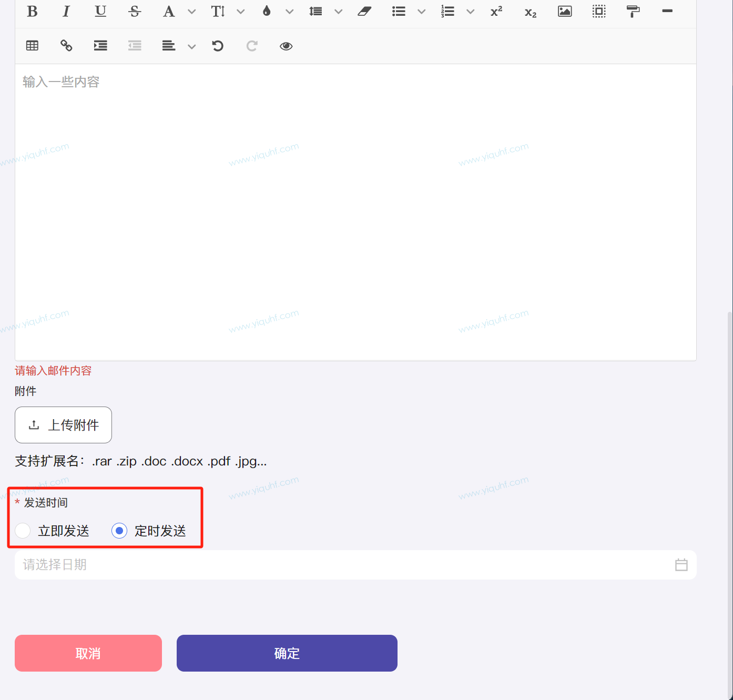Insert a hyperlink

[x=66, y=46]
